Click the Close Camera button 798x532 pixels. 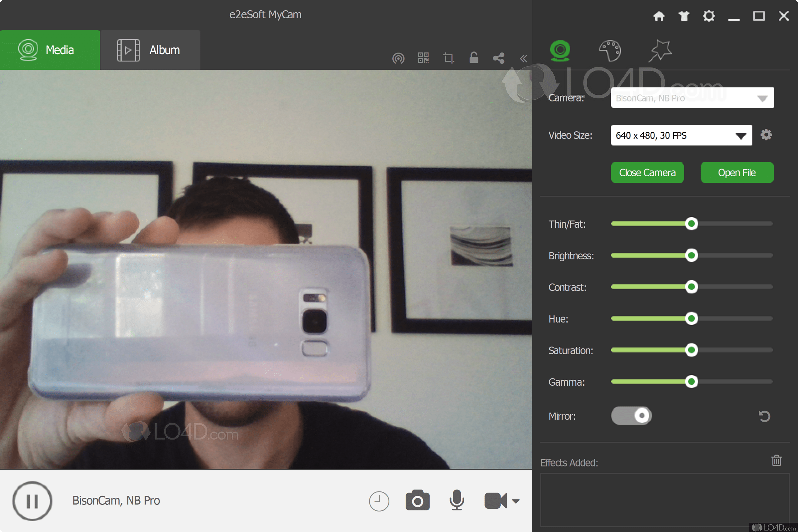647,172
